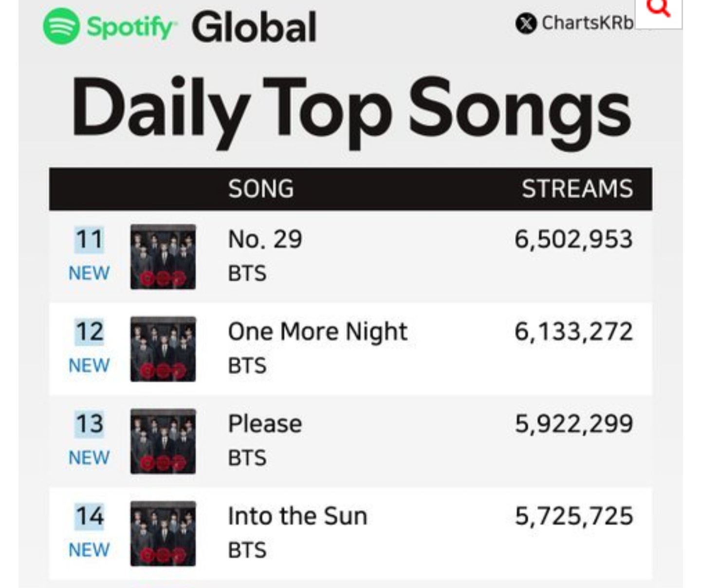Select the Into the Sun album art
The width and height of the screenshot is (701, 588).
coord(163,533)
